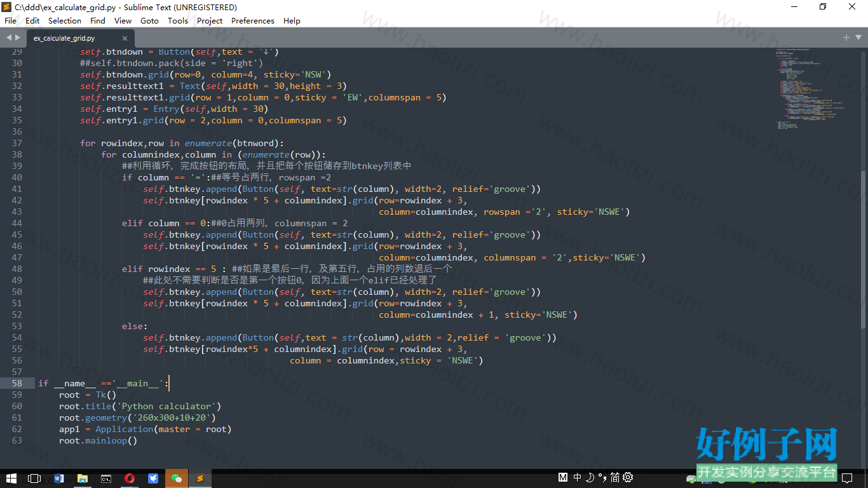
Task: Open the Selection menu
Action: point(65,20)
